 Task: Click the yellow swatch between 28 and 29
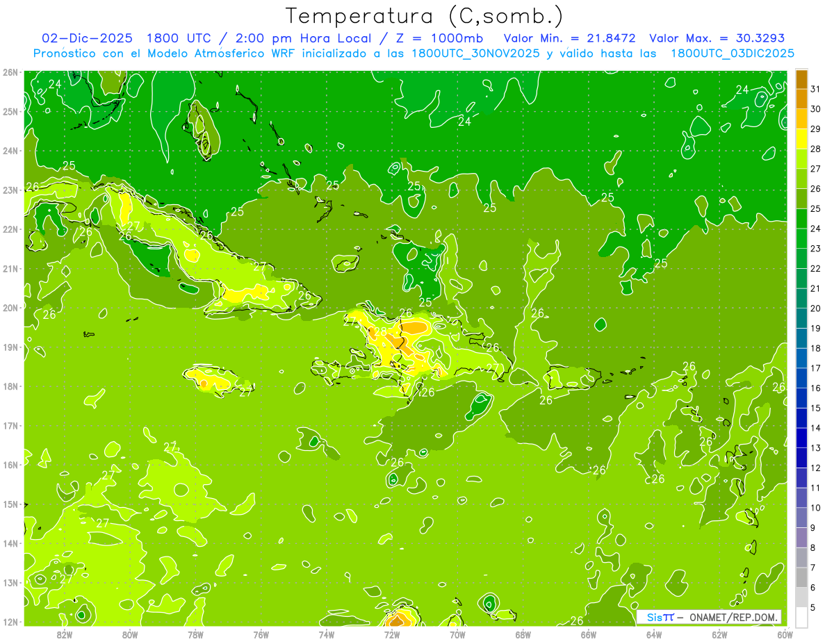pyautogui.click(x=801, y=139)
